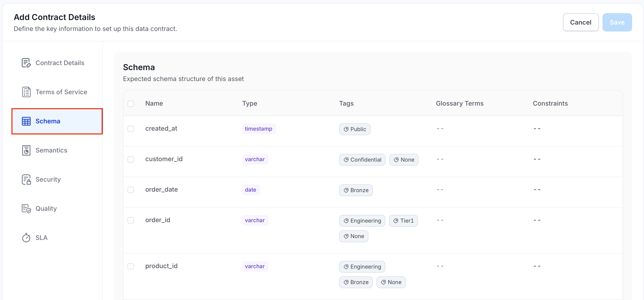Toggle the select-all checkbox in table header

coord(130,104)
